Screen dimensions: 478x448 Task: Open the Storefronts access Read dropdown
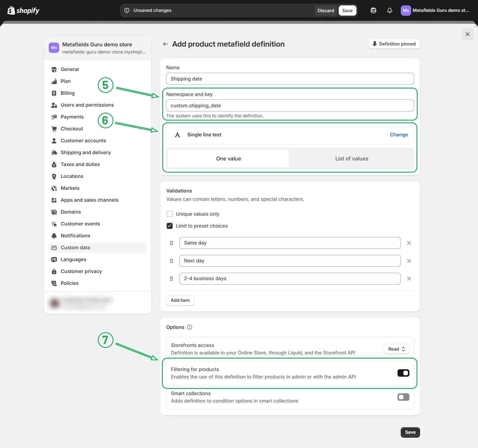tap(397, 349)
